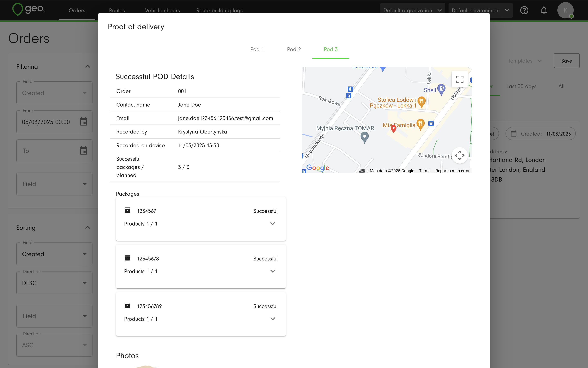Open the From date calendar picker

tap(83, 122)
